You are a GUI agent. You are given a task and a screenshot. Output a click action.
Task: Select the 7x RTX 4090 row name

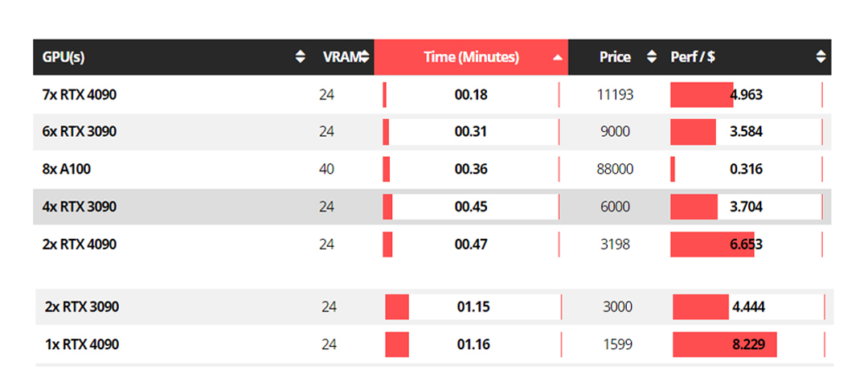pos(80,95)
